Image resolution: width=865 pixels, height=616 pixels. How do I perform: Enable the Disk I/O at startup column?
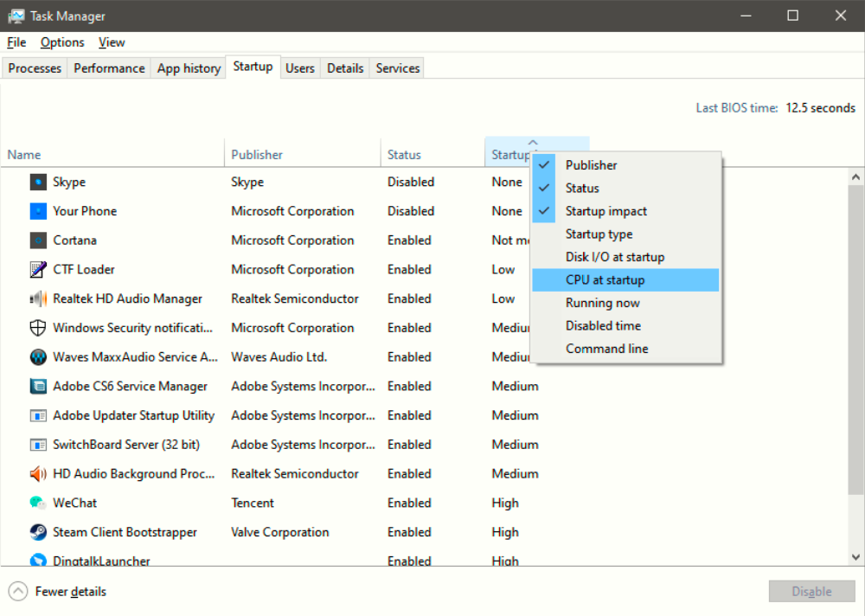tap(625, 257)
